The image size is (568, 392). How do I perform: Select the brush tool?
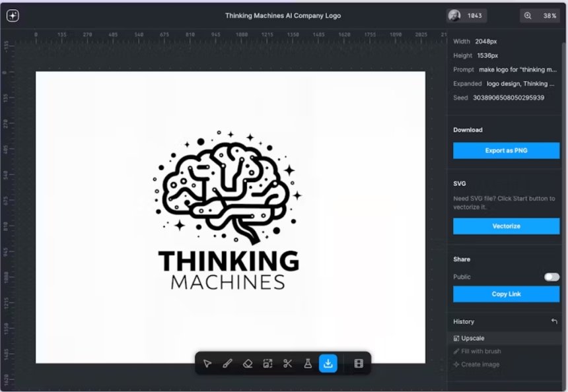[227, 364]
